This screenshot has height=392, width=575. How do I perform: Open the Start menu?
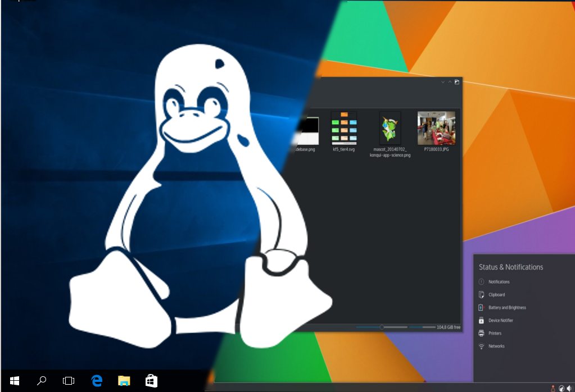click(x=15, y=381)
